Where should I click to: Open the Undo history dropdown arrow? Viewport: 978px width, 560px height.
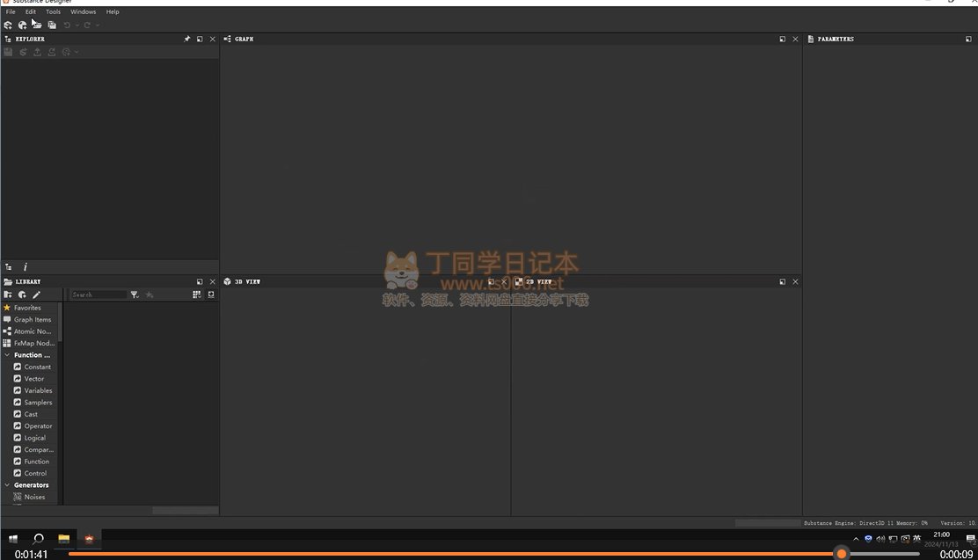click(77, 25)
